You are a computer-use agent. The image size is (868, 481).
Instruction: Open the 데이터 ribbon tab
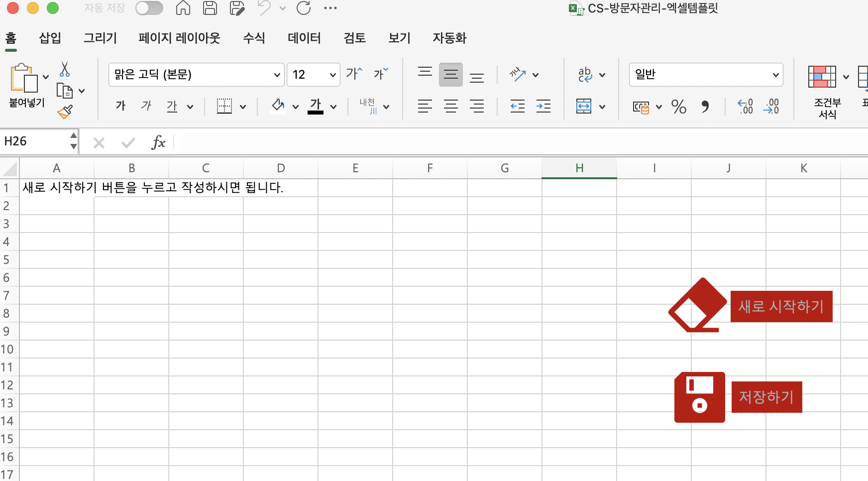pos(304,38)
